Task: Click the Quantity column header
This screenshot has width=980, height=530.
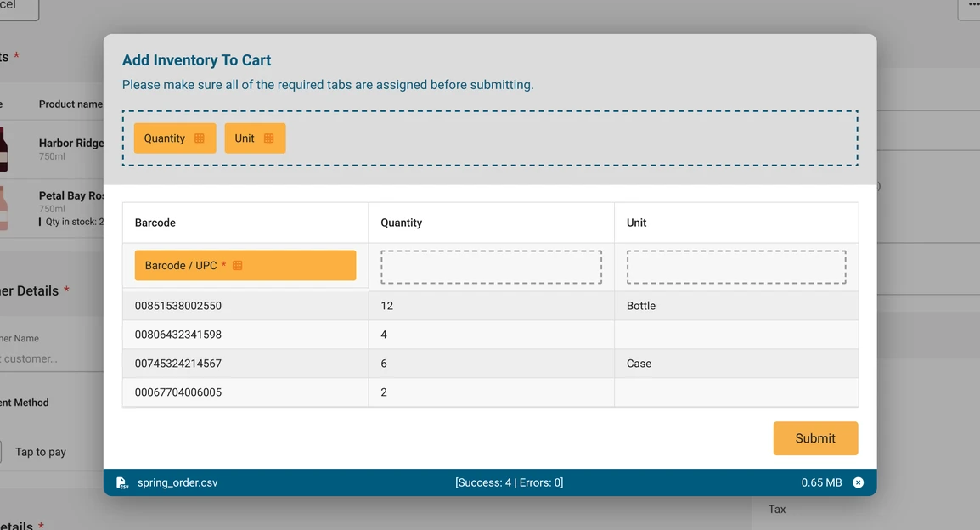Action: (x=491, y=223)
